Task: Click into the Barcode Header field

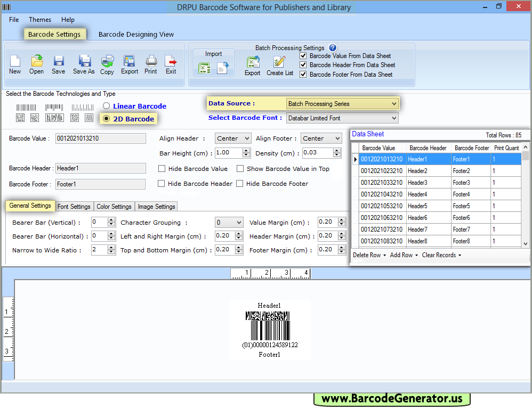Action: click(x=101, y=168)
